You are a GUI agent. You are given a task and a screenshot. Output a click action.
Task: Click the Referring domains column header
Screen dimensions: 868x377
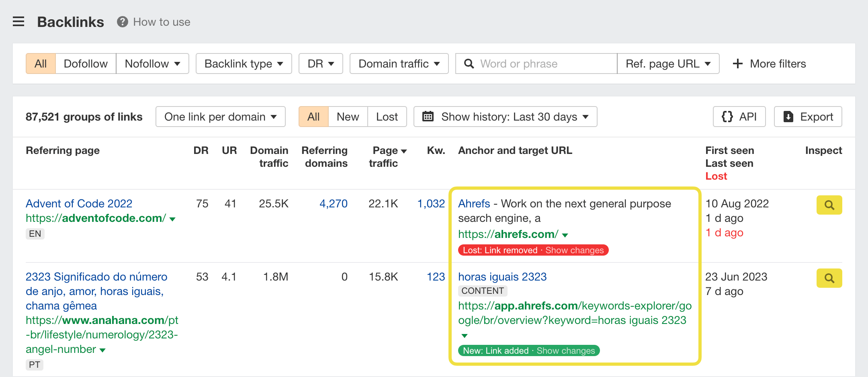click(x=325, y=157)
